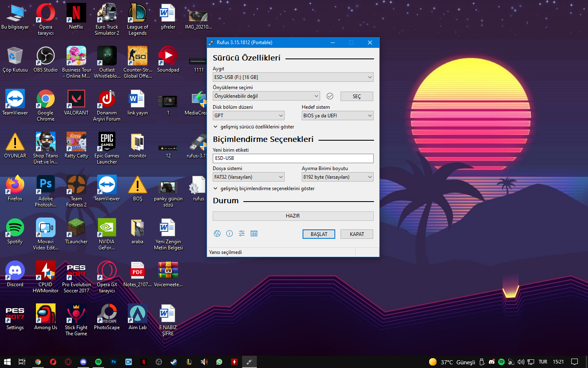This screenshot has height=368, width=588.
Task: Select Counter-Strike Global Offensive icon
Action: click(138, 63)
